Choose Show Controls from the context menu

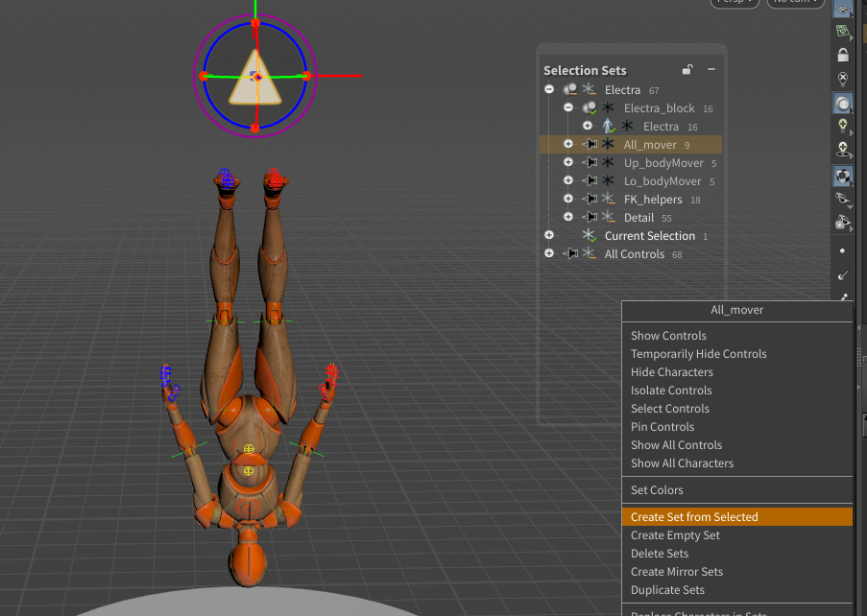[x=737, y=336]
